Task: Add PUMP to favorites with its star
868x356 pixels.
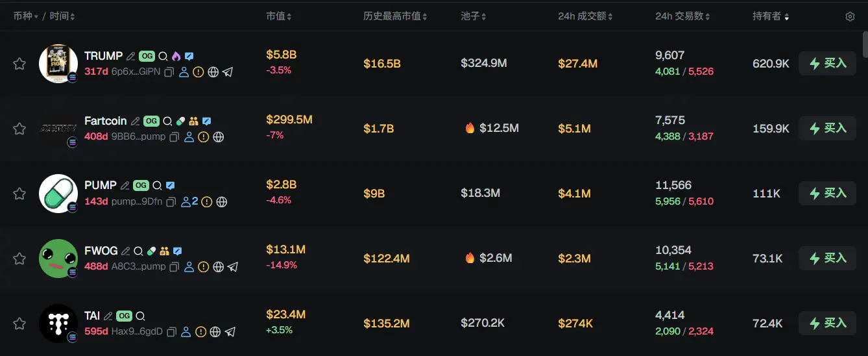Action: (x=19, y=194)
